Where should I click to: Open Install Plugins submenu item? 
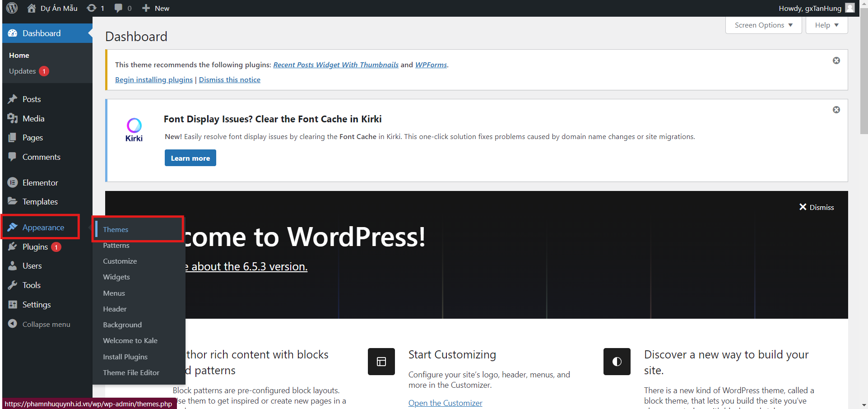pyautogui.click(x=125, y=357)
